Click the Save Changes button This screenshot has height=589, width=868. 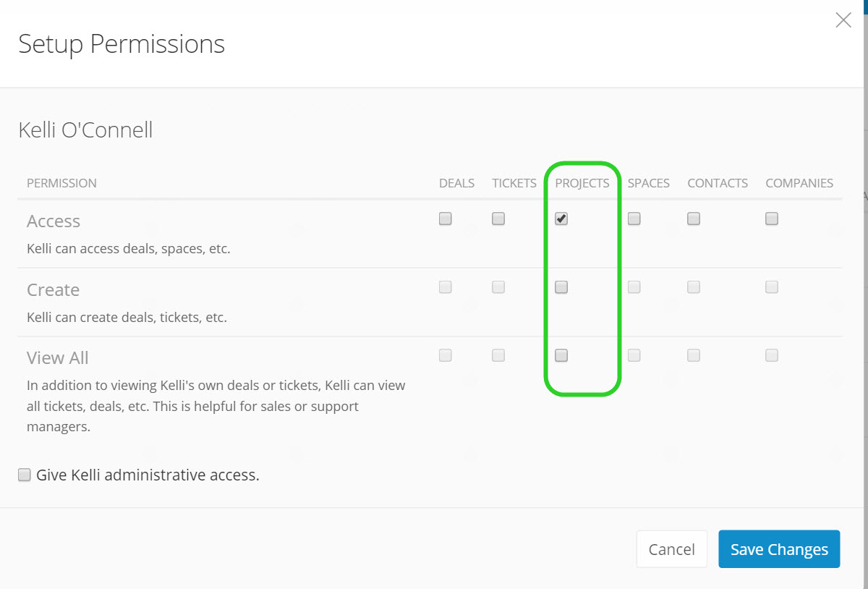click(x=779, y=549)
